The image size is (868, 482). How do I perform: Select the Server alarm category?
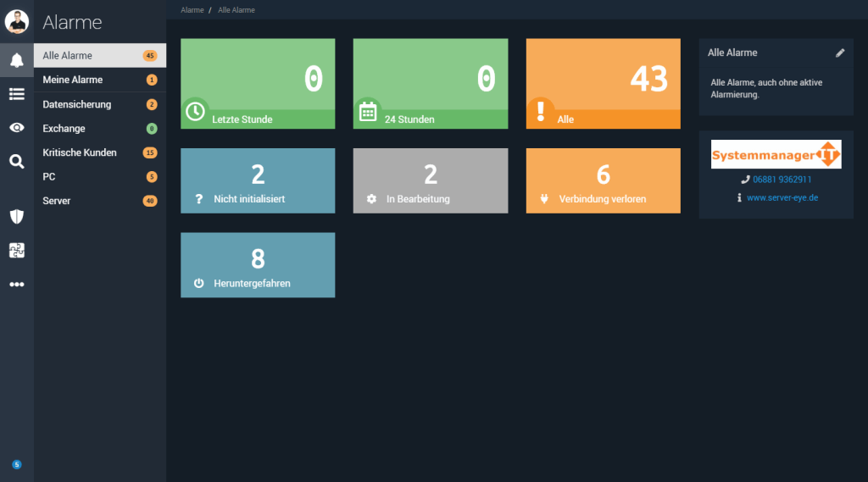coord(57,201)
